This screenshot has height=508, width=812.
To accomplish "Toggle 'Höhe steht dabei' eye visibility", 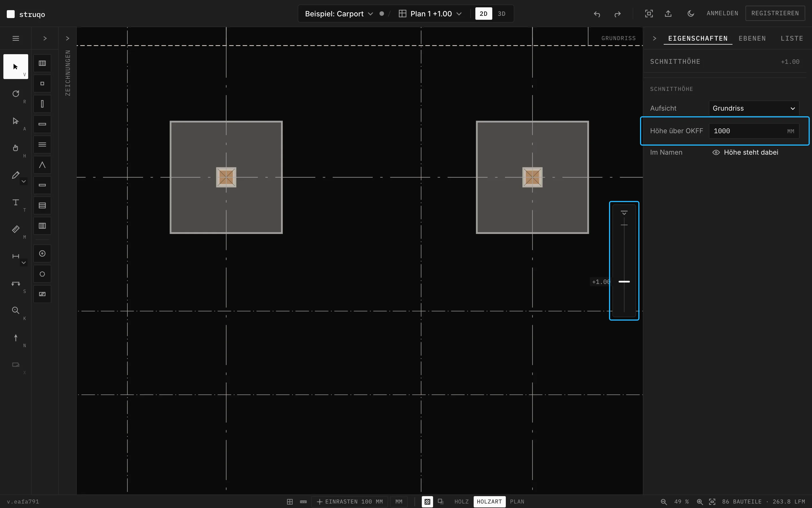I will pos(716,152).
